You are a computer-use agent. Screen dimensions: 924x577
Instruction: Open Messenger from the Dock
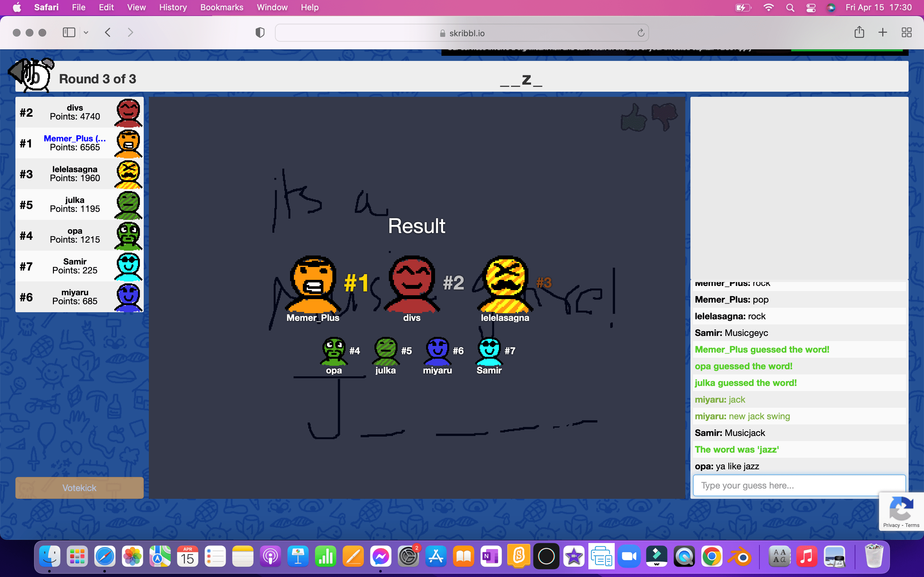point(381,556)
